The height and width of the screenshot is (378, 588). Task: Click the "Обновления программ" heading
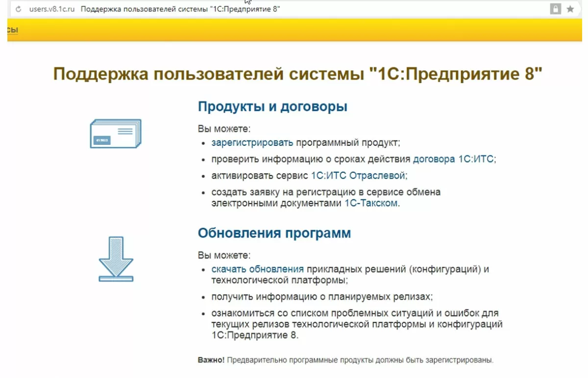[274, 233]
